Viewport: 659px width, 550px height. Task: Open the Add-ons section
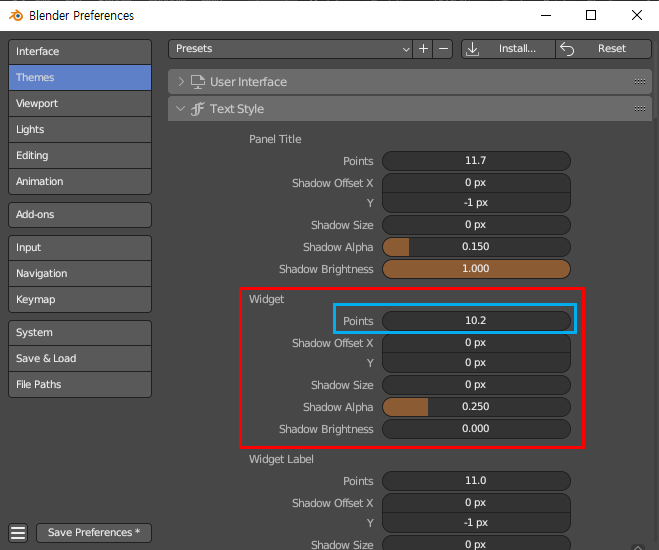pyautogui.click(x=80, y=215)
